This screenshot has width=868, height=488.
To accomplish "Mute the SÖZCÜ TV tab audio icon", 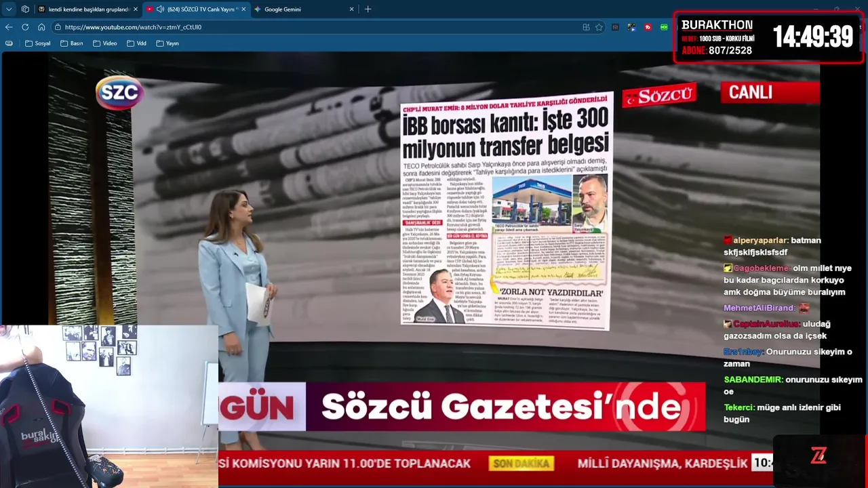I will point(160,9).
